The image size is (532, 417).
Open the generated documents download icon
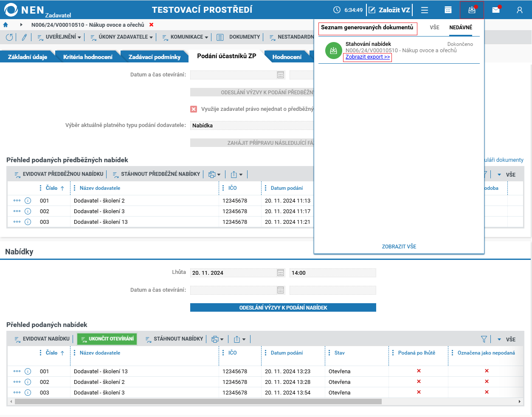point(472,10)
